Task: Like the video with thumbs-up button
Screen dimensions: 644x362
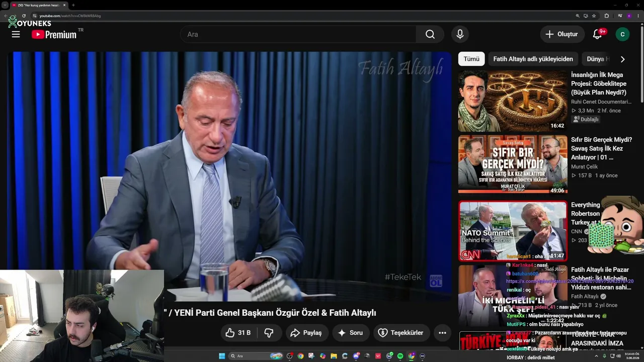Action: click(238, 333)
